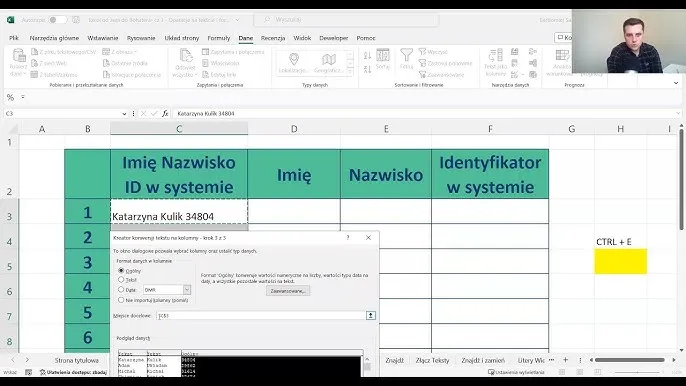Click the Ułatwienia dostępu: zbadaj status entry
The image size is (686, 386).
(74, 372)
